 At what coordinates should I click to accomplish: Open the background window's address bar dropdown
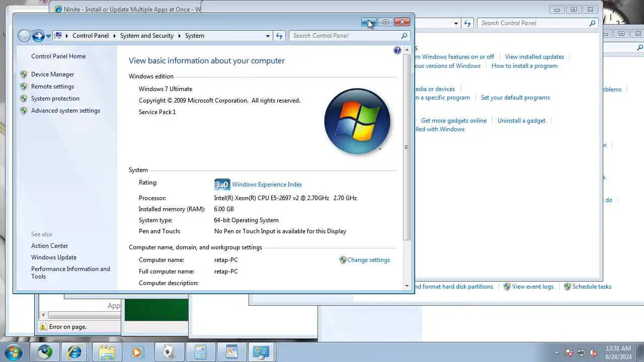click(456, 23)
